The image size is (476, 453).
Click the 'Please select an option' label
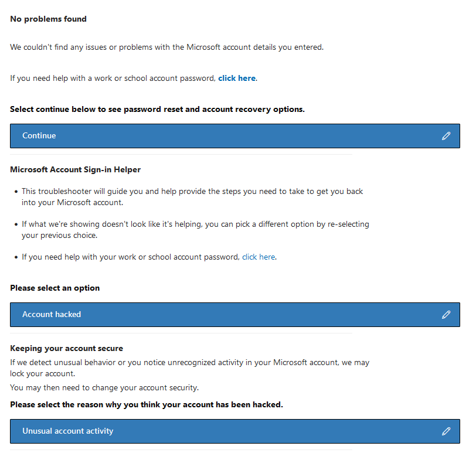pos(55,288)
